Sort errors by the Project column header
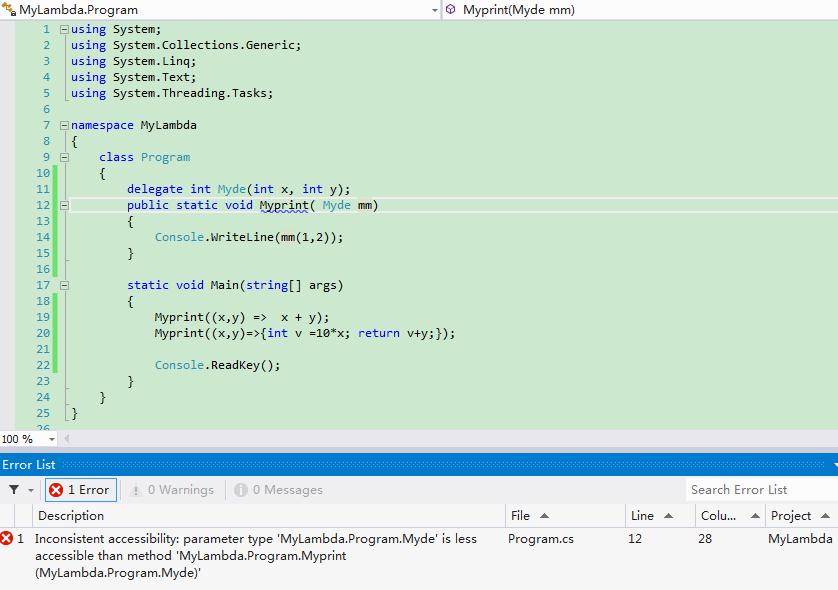This screenshot has width=838, height=590. coord(801,516)
